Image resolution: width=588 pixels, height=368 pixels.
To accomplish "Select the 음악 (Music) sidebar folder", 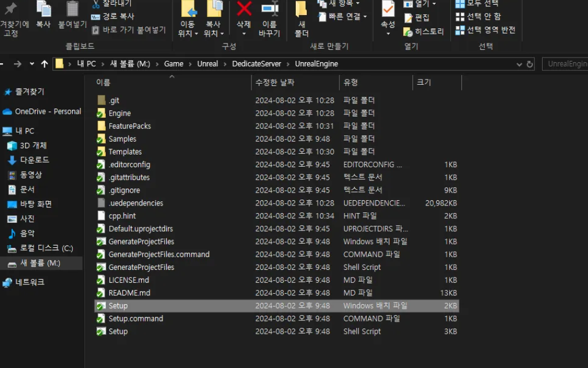I will (x=27, y=233).
